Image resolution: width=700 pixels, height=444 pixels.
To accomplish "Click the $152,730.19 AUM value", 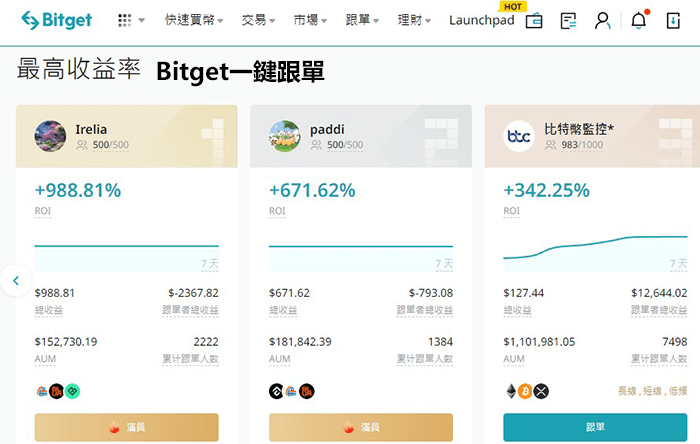I will tap(66, 342).
